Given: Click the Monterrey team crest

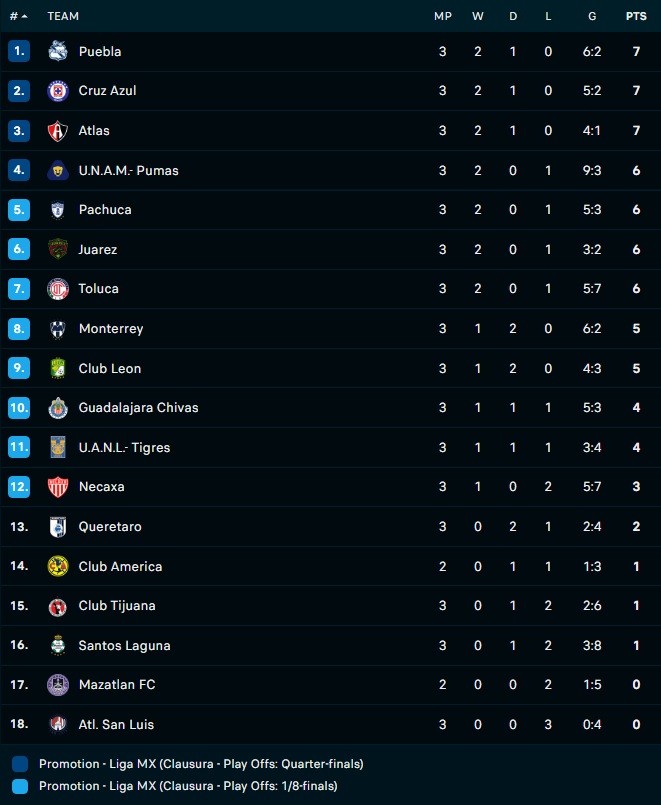Looking at the screenshot, I should (x=57, y=329).
